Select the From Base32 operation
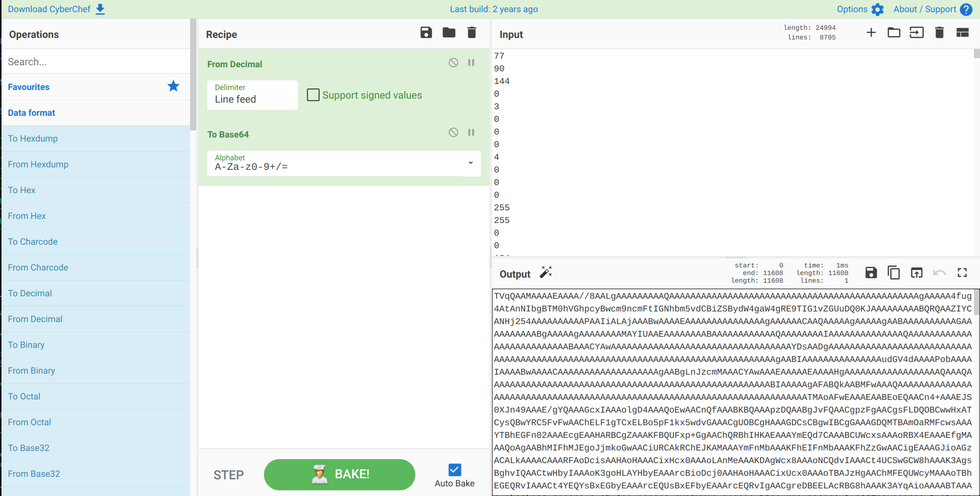The image size is (980, 496). (96, 474)
